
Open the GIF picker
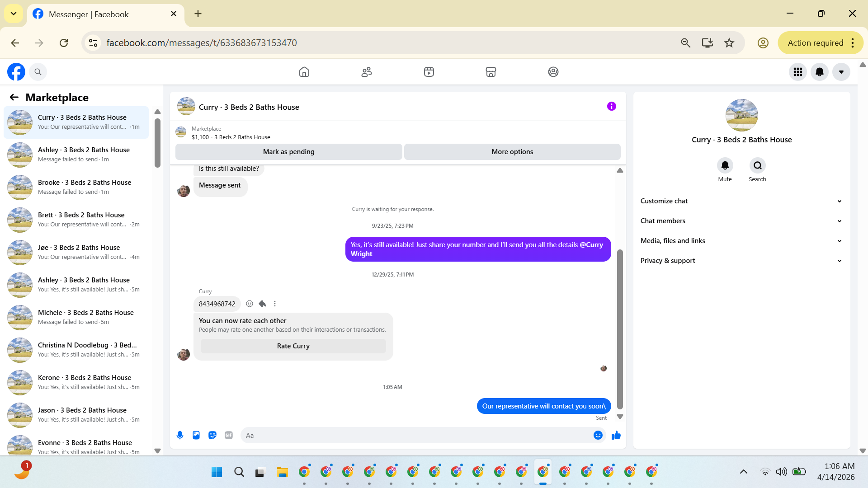point(229,435)
